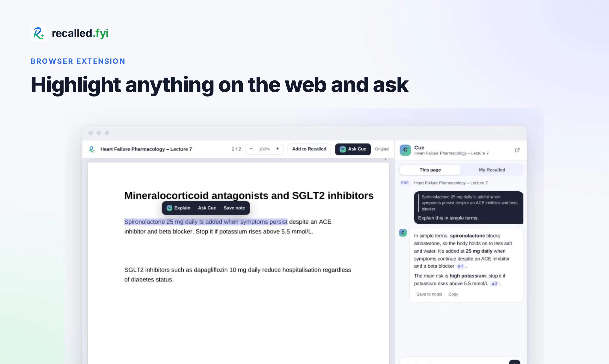Click Copy under Cue answer

453,294
